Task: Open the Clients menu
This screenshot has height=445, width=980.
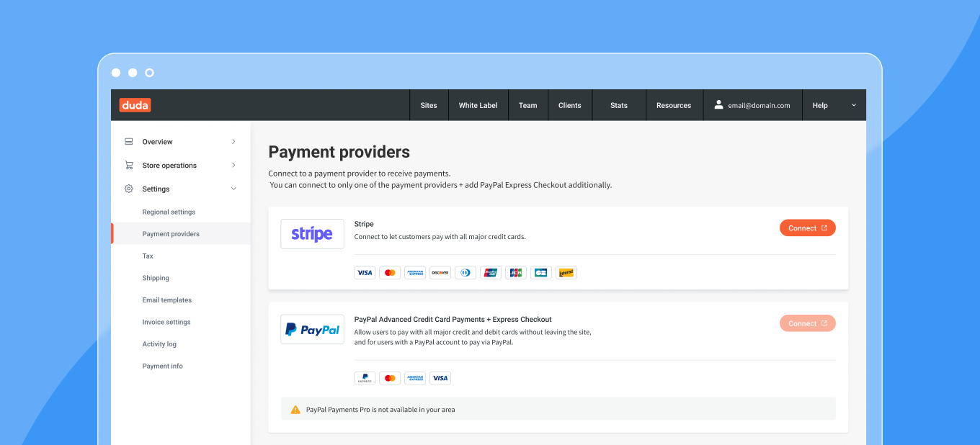Action: click(570, 105)
